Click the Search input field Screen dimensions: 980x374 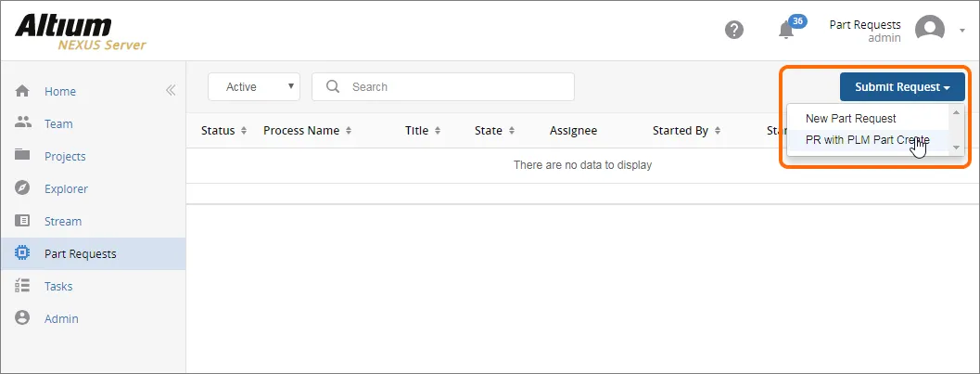[x=443, y=87]
